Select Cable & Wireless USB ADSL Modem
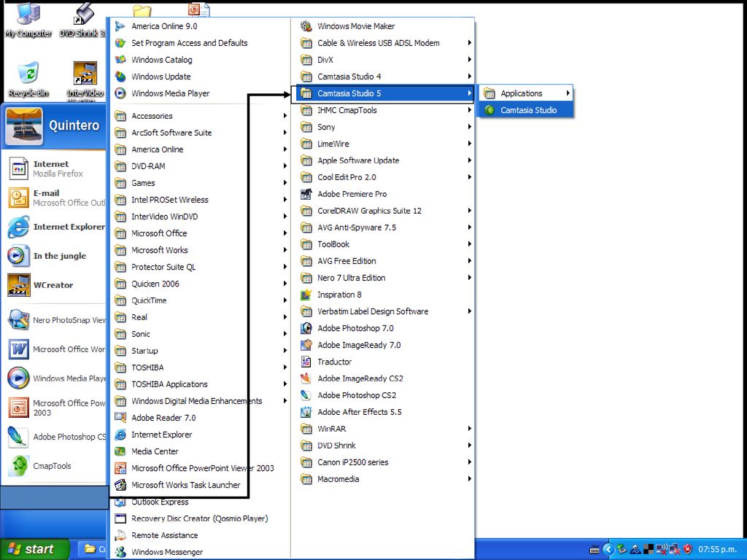The width and height of the screenshot is (747, 560). coord(385,43)
